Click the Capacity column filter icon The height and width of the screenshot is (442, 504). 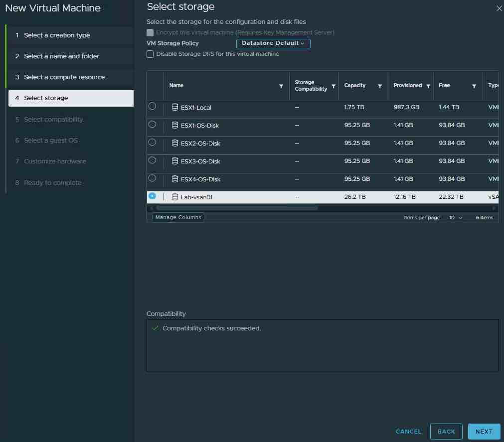[380, 86]
